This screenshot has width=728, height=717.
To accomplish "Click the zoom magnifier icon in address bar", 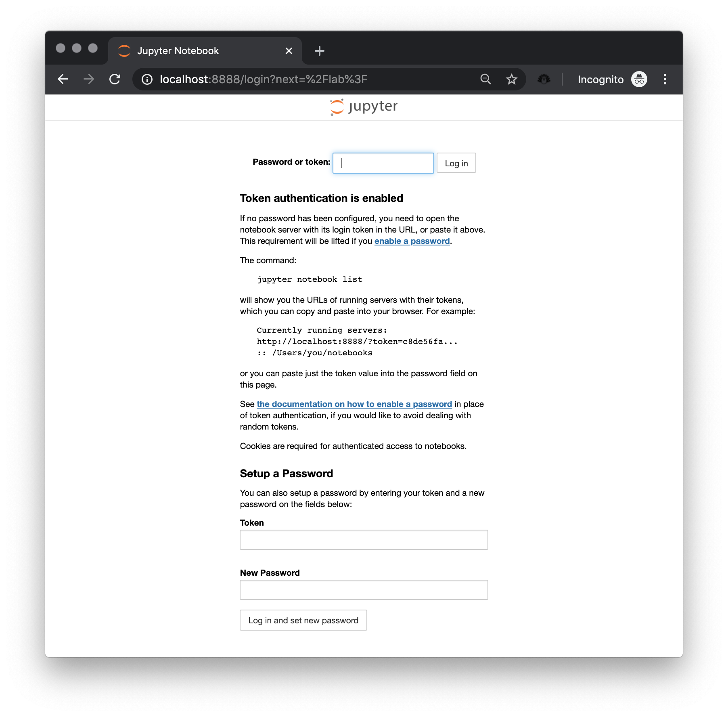I will [486, 79].
